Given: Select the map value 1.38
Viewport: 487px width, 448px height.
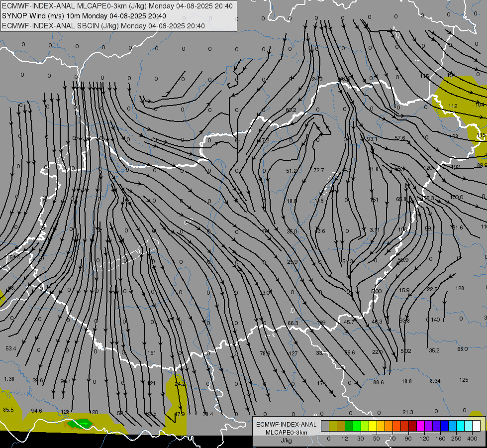Looking at the screenshot, I should (x=9, y=379).
